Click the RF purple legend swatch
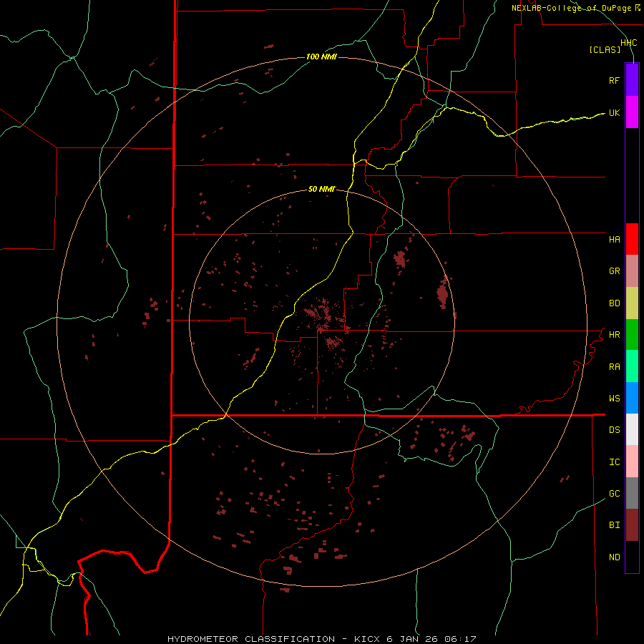 click(632, 80)
